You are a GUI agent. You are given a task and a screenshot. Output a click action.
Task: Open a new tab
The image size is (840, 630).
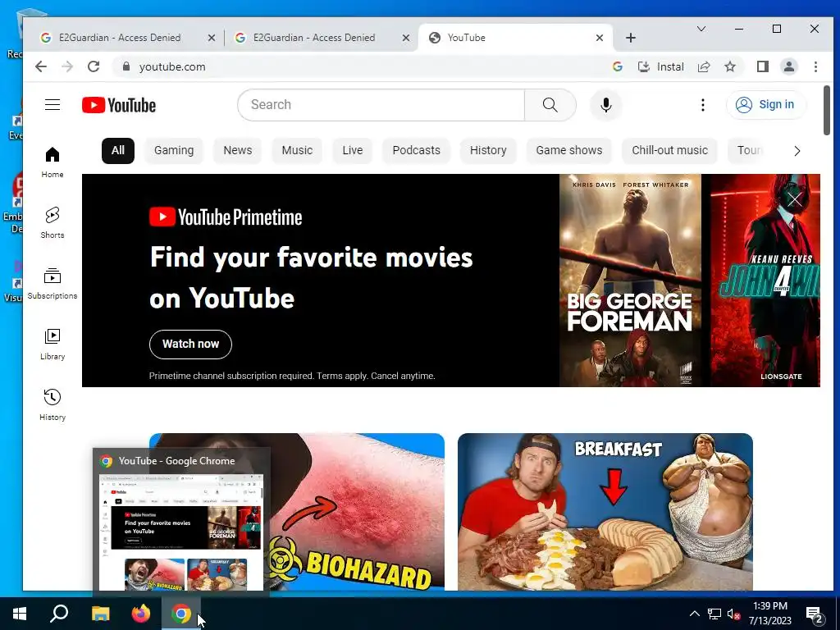click(x=631, y=38)
